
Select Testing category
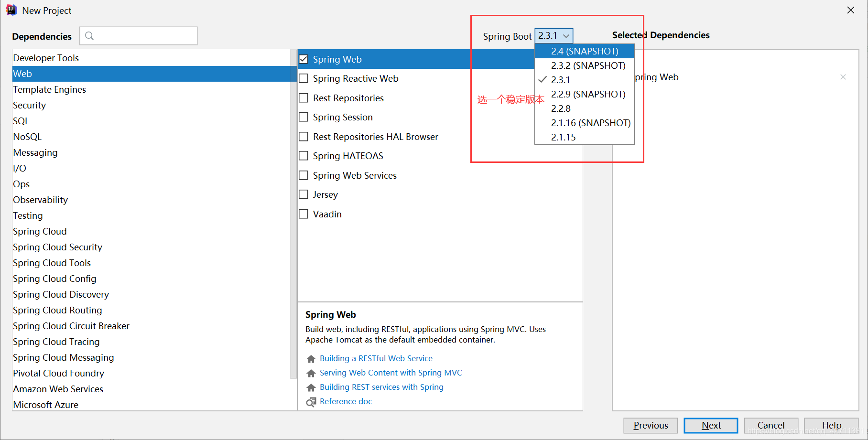(151, 215)
